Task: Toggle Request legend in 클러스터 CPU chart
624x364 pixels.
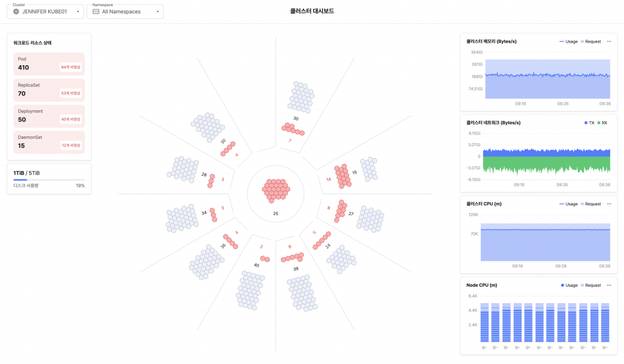Action: tap(591, 204)
